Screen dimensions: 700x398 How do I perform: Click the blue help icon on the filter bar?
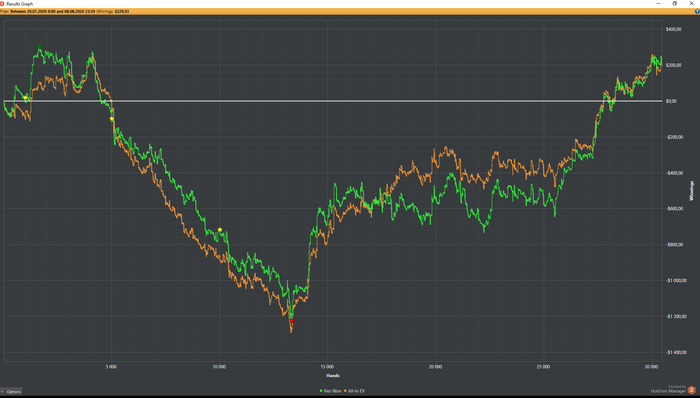click(x=697, y=11)
